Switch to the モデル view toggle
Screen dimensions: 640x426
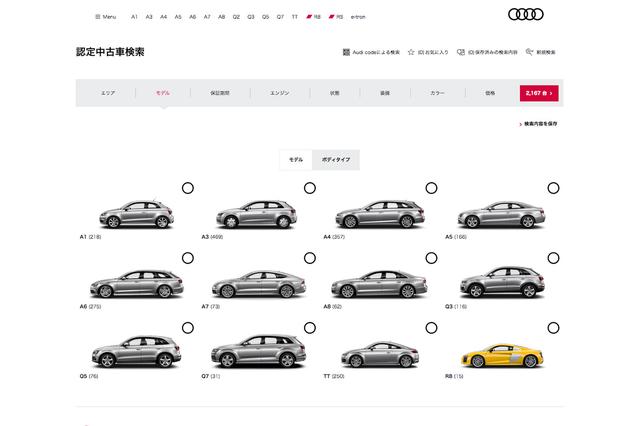point(296,160)
